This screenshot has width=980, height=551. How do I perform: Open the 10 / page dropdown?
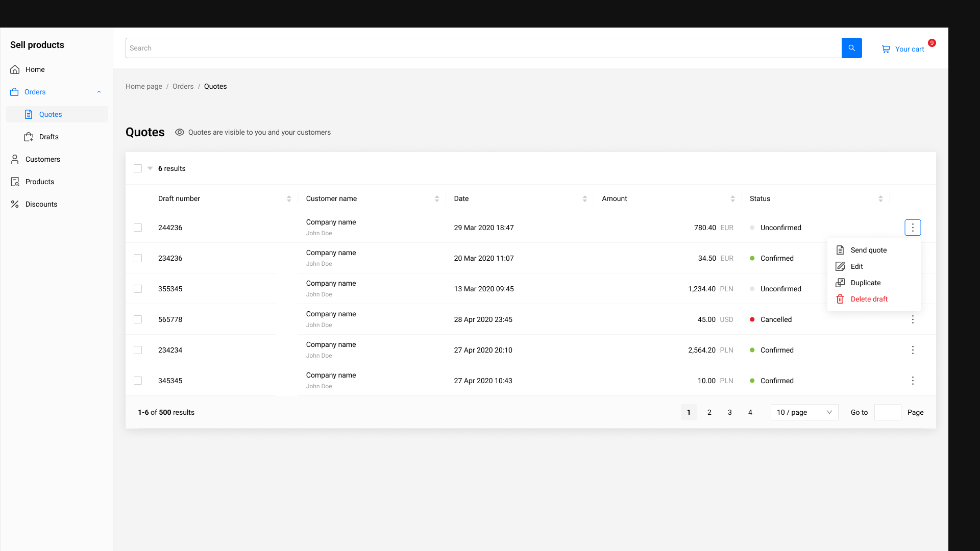804,412
